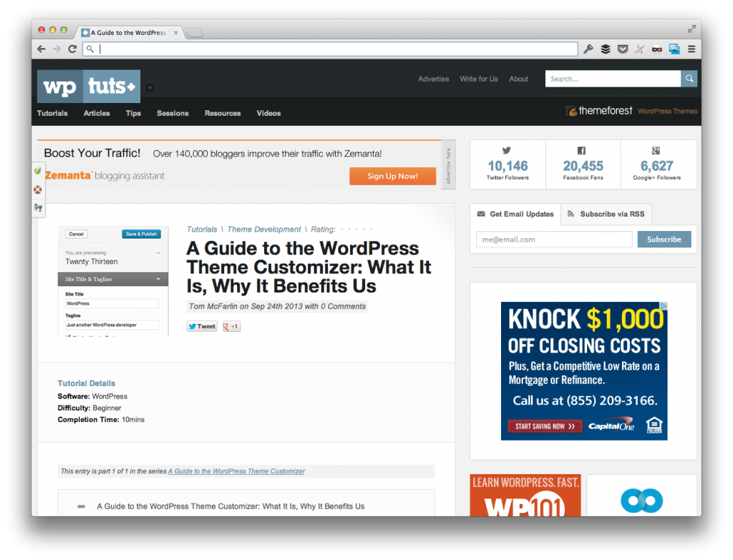The width and height of the screenshot is (733, 560).
Task: Click the Sign Up Now! button
Action: point(393,176)
